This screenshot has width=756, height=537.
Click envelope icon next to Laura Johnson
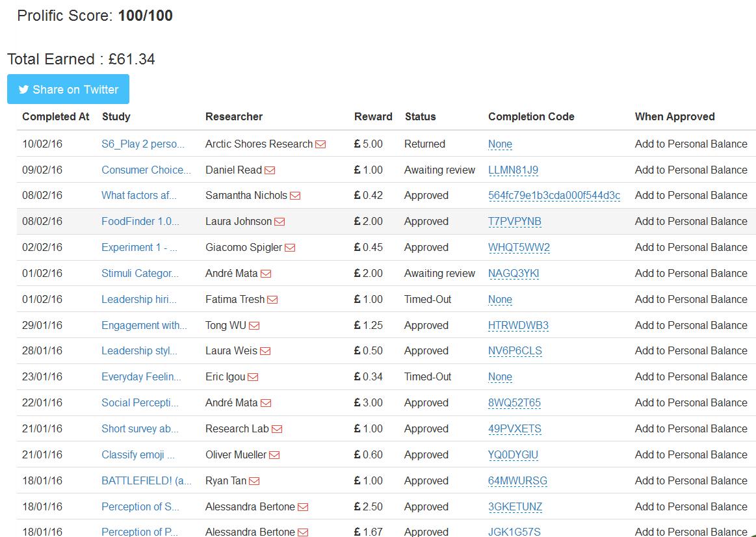[x=280, y=222]
